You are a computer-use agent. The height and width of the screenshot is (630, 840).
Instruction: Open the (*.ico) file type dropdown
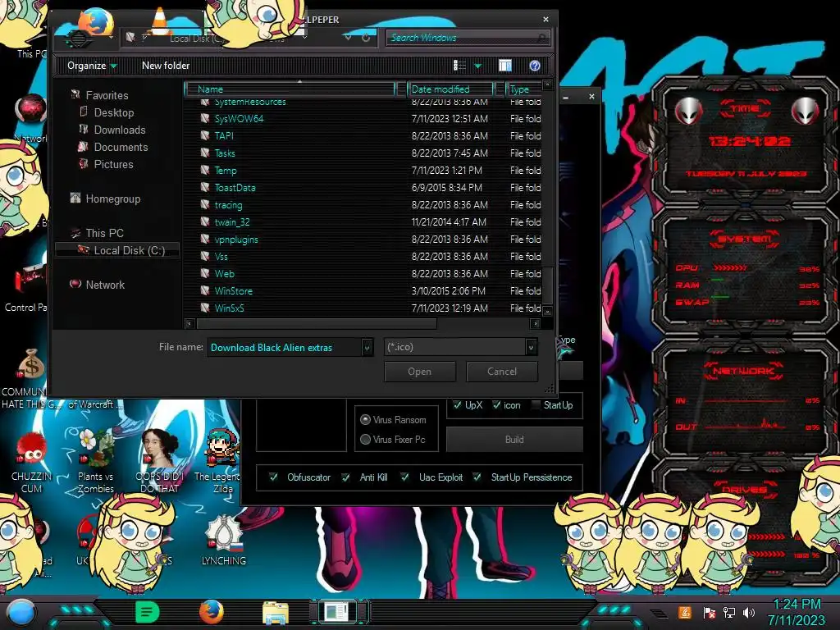click(531, 348)
